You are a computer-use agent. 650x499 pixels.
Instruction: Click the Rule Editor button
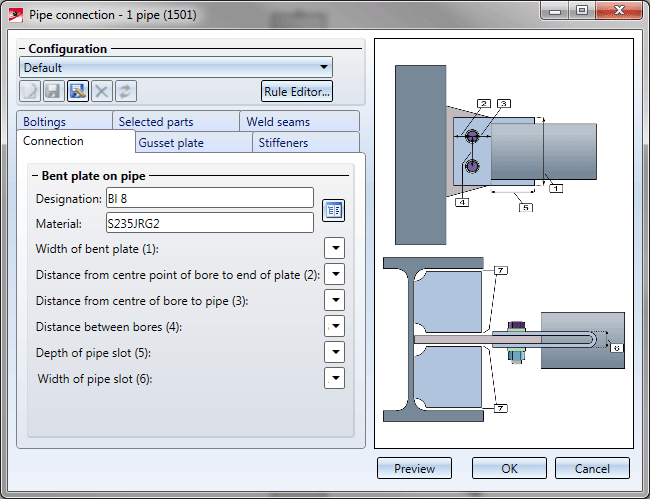click(x=297, y=92)
